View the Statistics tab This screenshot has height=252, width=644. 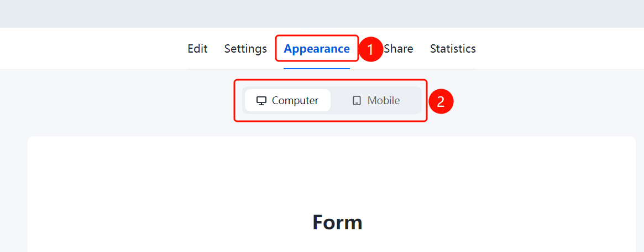pyautogui.click(x=453, y=49)
